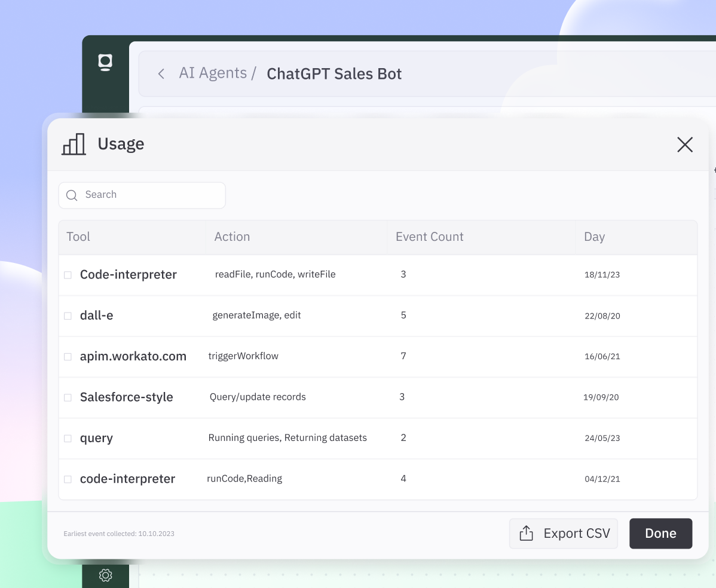Check the Code-interpreter row checkbox
This screenshot has width=716, height=588.
[x=68, y=275]
